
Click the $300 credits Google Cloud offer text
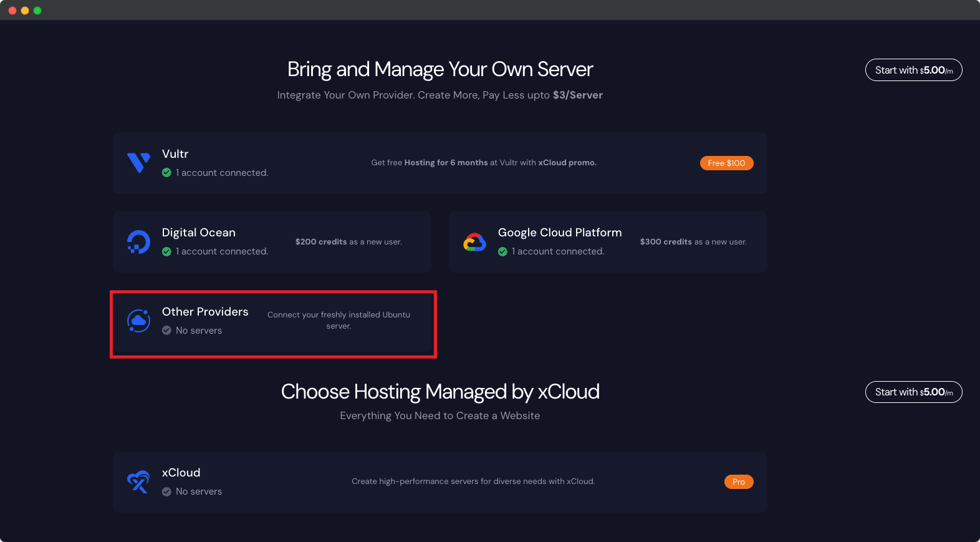[693, 242]
